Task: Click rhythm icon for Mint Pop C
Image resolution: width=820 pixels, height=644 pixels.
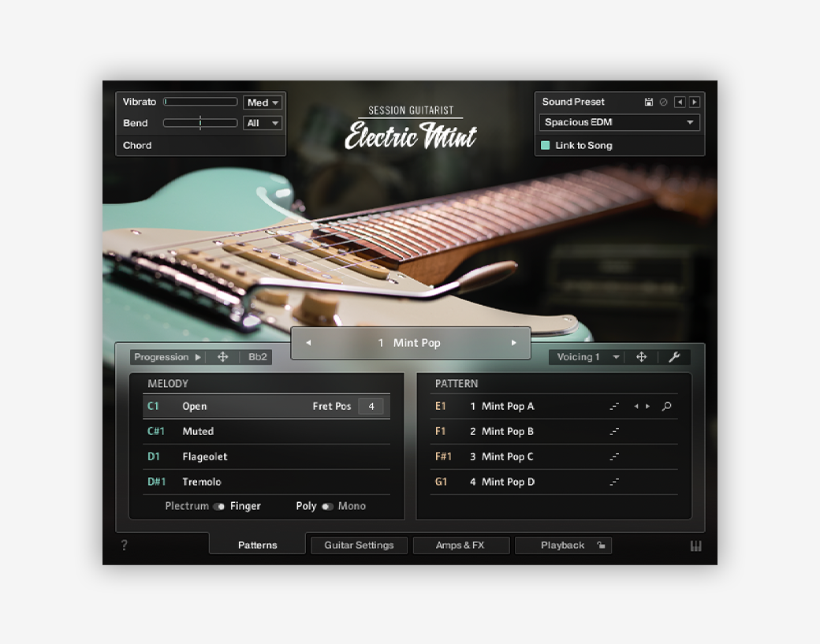Action: 614,456
